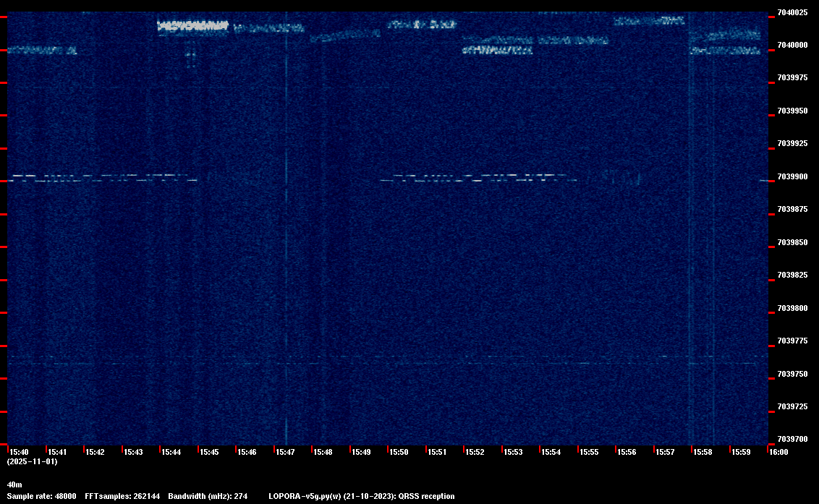The height and width of the screenshot is (504, 819).
Task: Click the 7040000 frequency label
Action: (x=792, y=46)
